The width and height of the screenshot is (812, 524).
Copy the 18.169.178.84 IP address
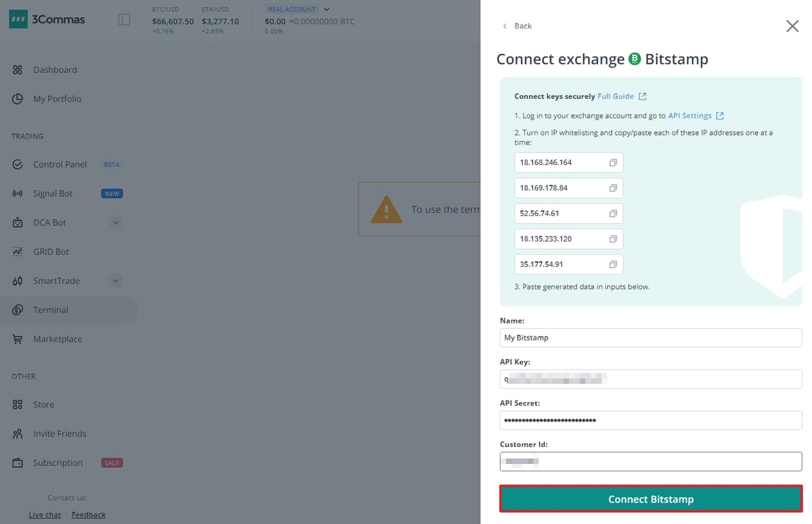(x=613, y=188)
